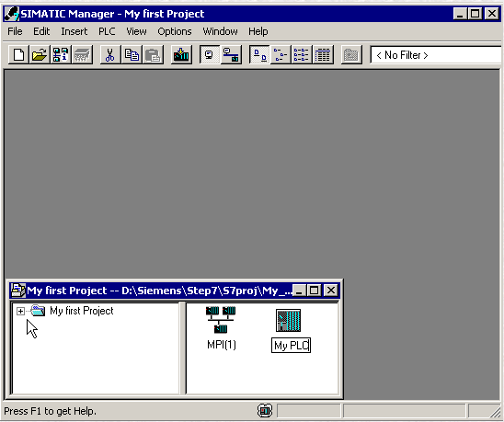Select the MPI(1) network icon
This screenshot has width=504, height=422.
pyautogui.click(x=221, y=320)
